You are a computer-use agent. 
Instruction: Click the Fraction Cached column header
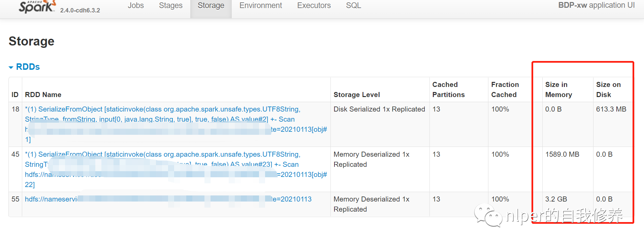(505, 90)
